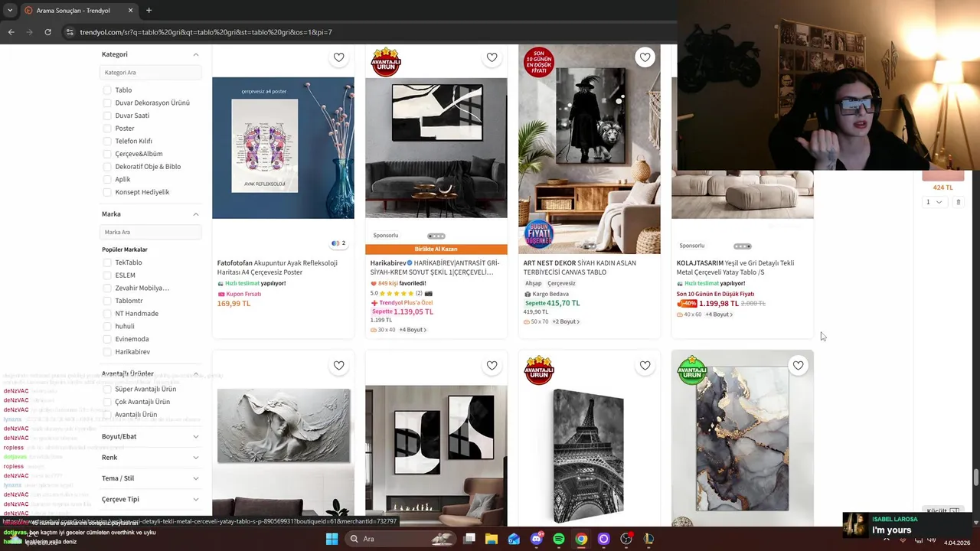Open Harikabirev Antrasit Gri-Siyah-Krem product title

tap(434, 267)
